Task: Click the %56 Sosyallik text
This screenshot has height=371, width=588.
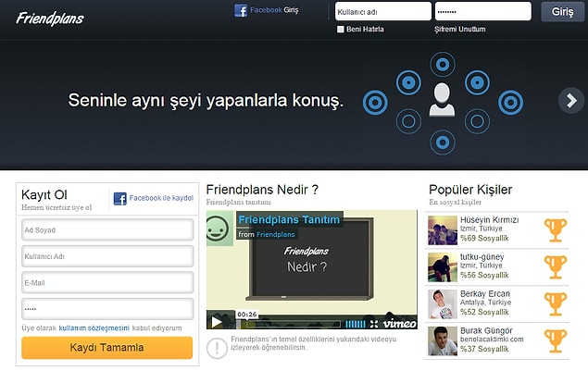Action: 484,276
